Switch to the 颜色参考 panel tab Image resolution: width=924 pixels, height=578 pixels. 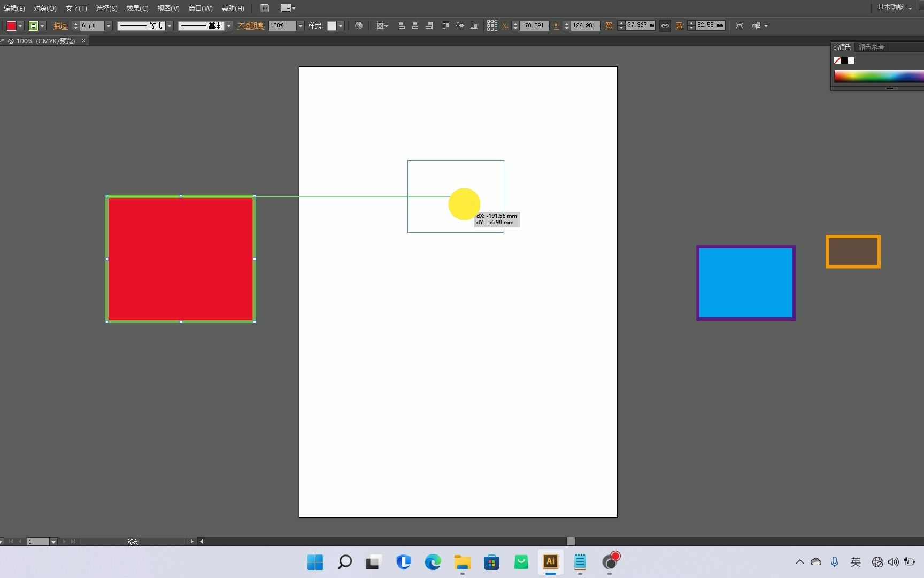click(871, 48)
